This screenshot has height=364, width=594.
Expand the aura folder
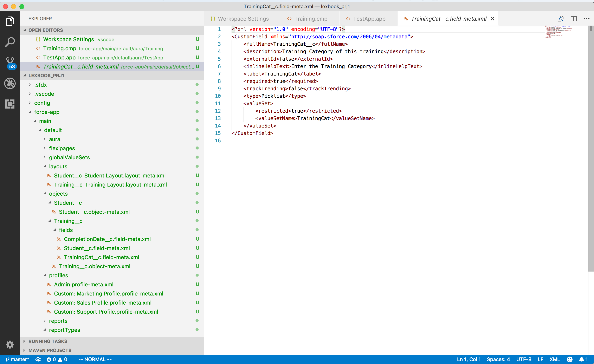pos(45,139)
